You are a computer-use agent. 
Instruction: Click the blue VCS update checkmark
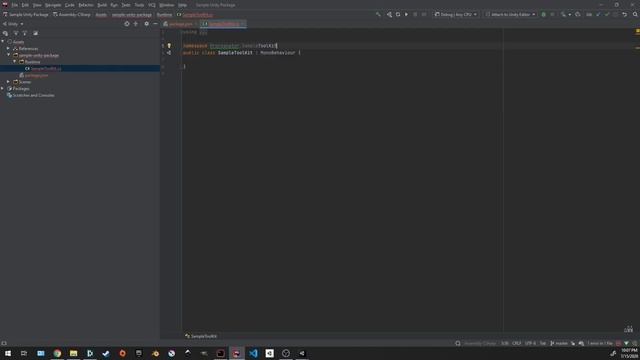click(598, 14)
